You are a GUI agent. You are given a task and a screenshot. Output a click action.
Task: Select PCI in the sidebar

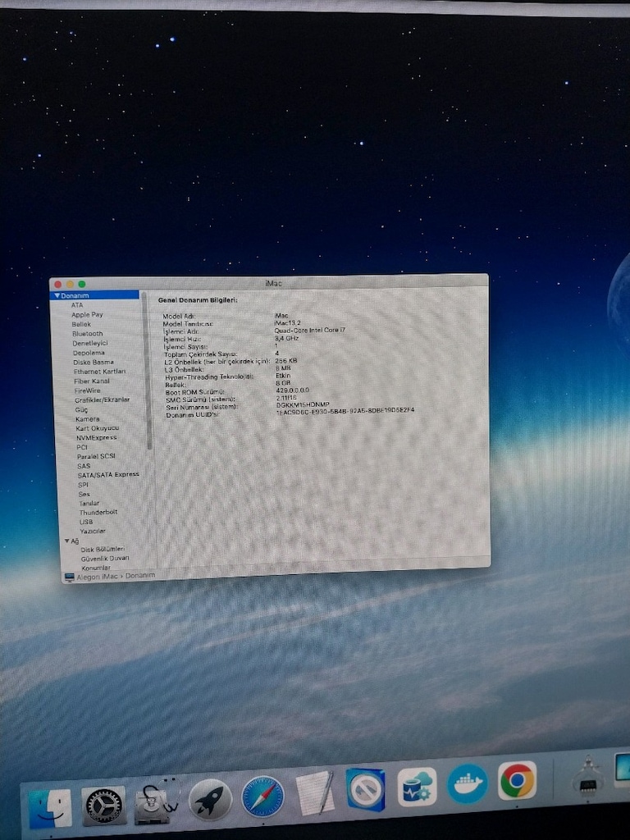coord(82,447)
